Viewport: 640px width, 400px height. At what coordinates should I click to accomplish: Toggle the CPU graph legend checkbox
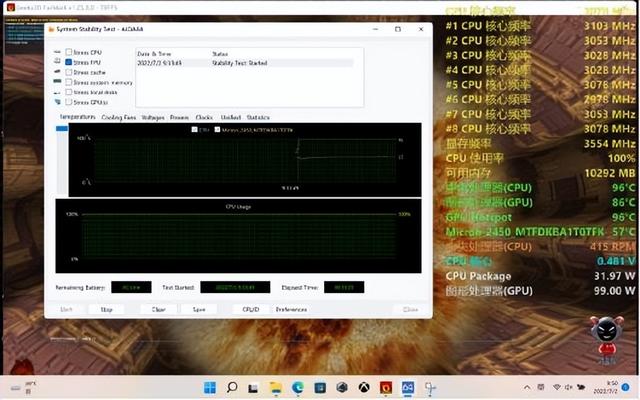coord(195,129)
